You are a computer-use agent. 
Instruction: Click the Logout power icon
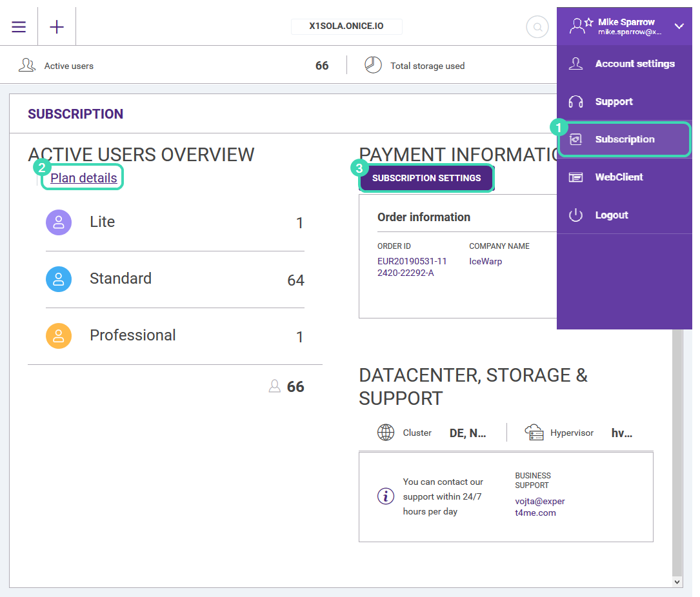pyautogui.click(x=576, y=215)
